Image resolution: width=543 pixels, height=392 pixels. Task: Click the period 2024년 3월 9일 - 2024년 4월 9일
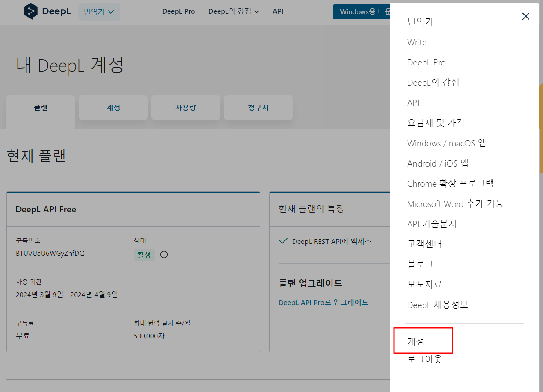click(67, 294)
